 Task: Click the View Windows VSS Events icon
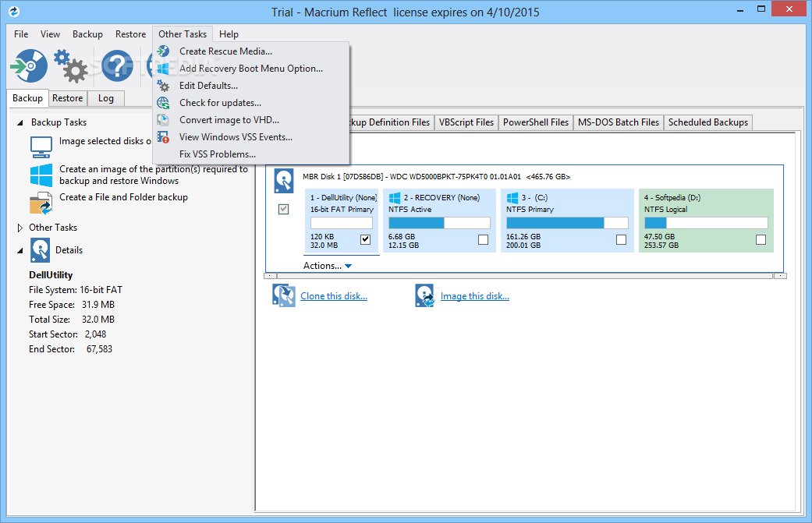click(163, 136)
